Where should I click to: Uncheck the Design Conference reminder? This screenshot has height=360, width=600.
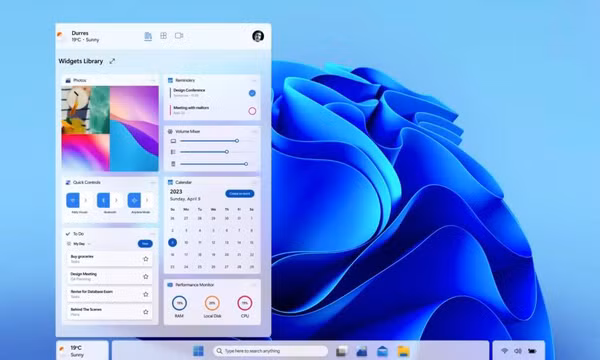coord(252,93)
